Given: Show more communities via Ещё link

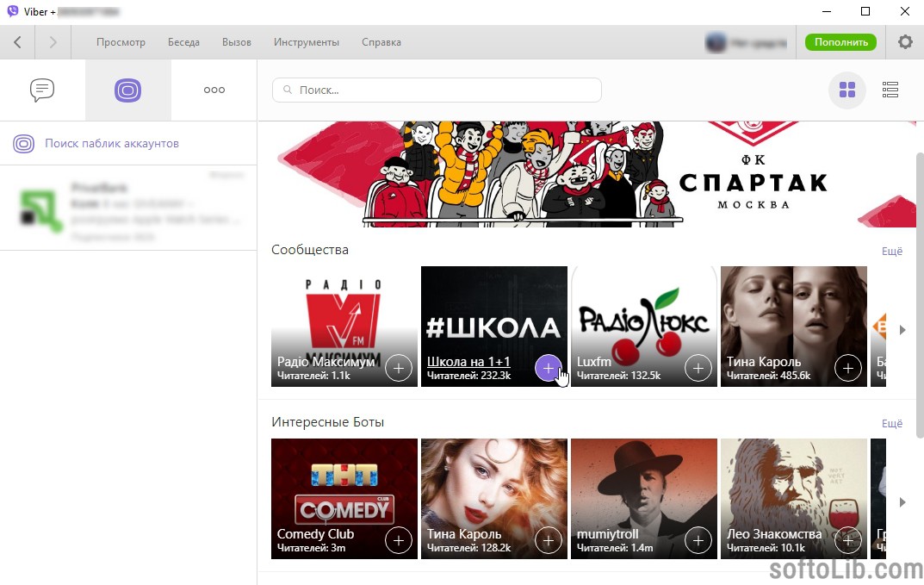Looking at the screenshot, I should (892, 252).
